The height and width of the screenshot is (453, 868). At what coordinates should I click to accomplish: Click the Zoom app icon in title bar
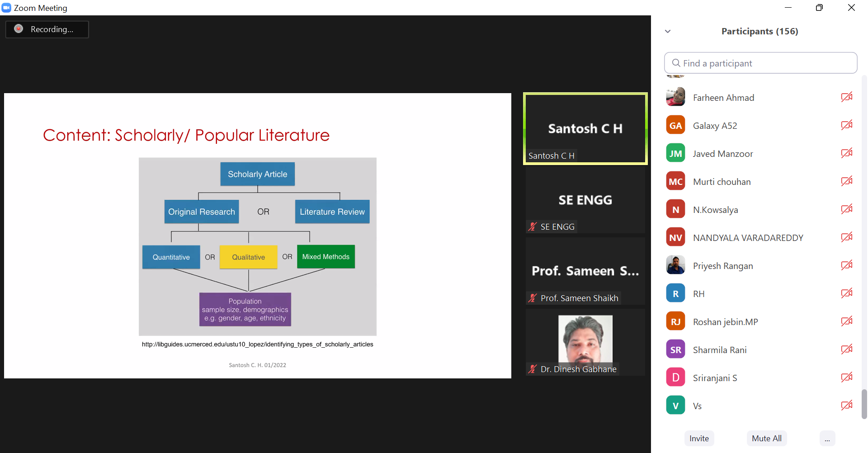point(6,8)
